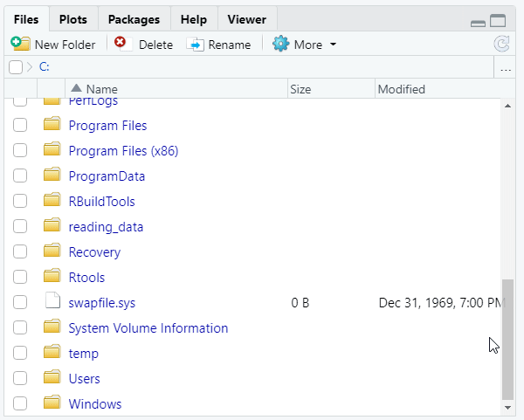Toggle the select-all checkbox in path bar
524x420 pixels.
[x=16, y=67]
